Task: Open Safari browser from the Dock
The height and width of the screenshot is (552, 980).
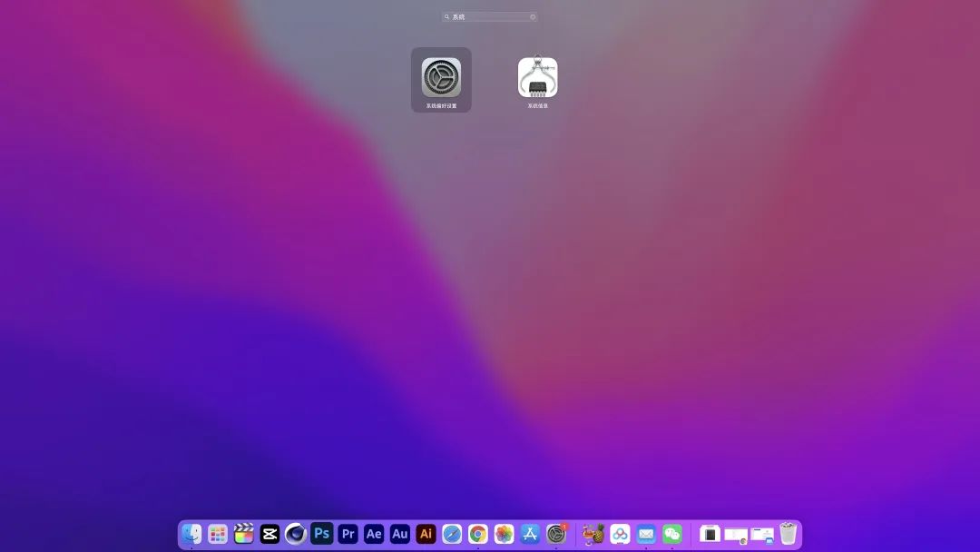Action: 452,534
